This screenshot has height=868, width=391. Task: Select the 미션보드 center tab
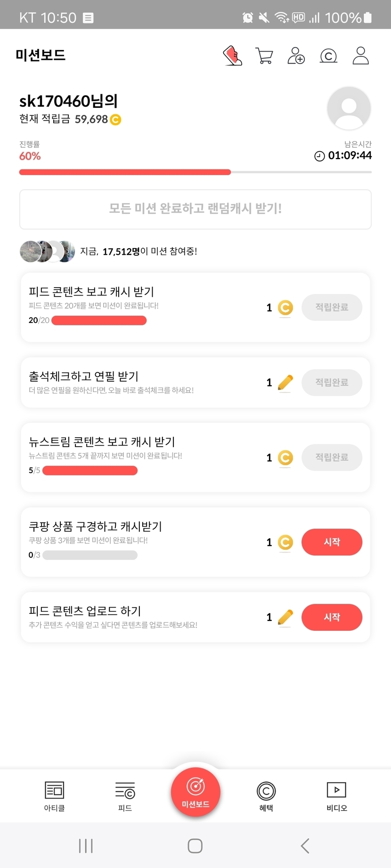pos(195,792)
